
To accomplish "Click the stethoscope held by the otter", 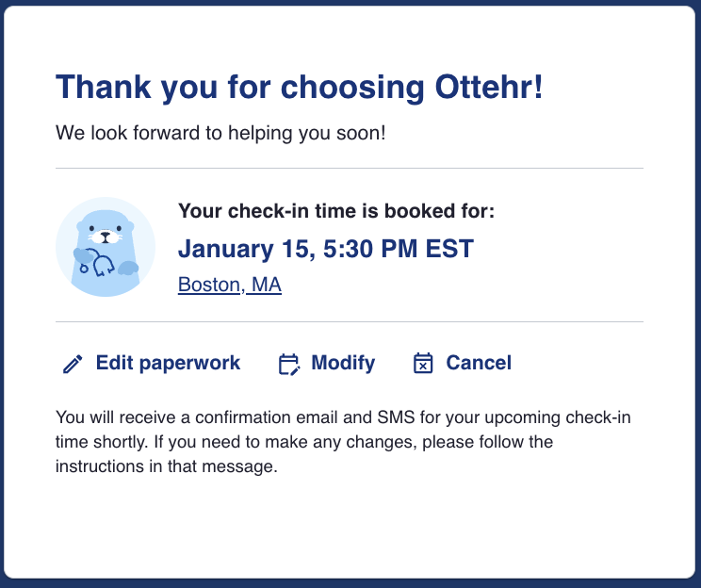I will (102, 265).
